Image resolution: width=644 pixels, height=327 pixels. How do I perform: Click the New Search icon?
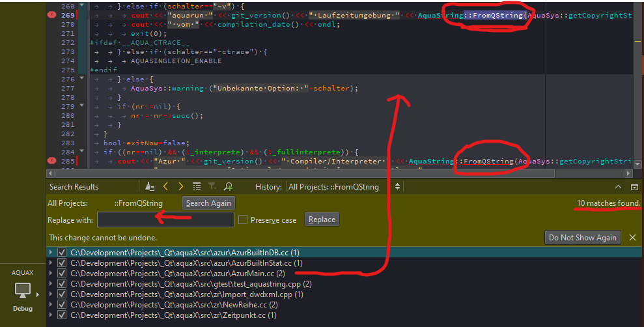click(228, 187)
